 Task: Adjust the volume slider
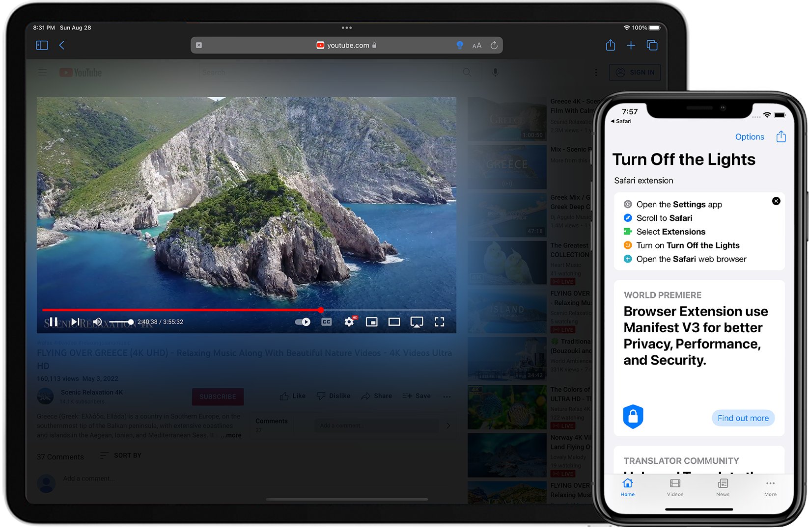(x=121, y=322)
